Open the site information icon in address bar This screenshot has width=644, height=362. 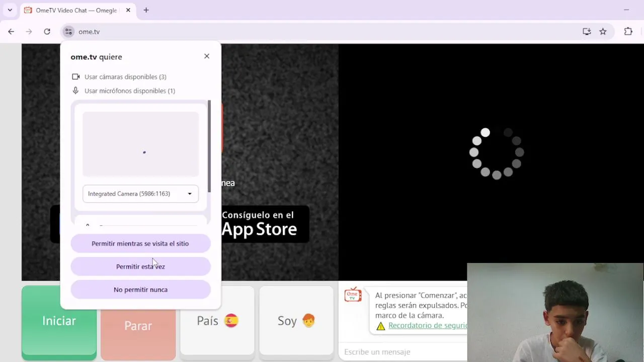coord(68,32)
